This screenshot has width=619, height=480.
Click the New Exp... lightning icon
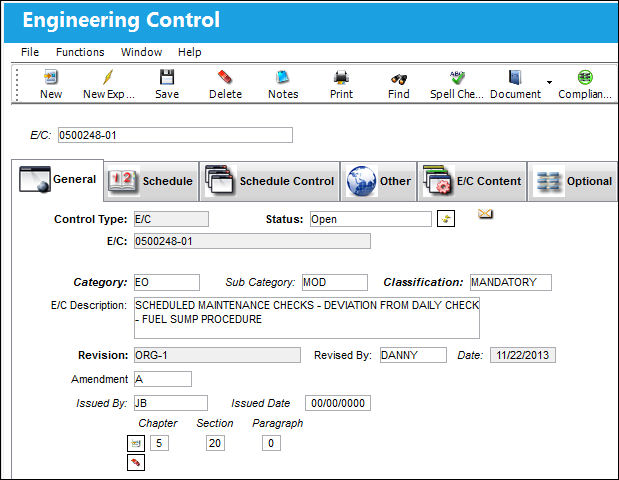tap(108, 77)
